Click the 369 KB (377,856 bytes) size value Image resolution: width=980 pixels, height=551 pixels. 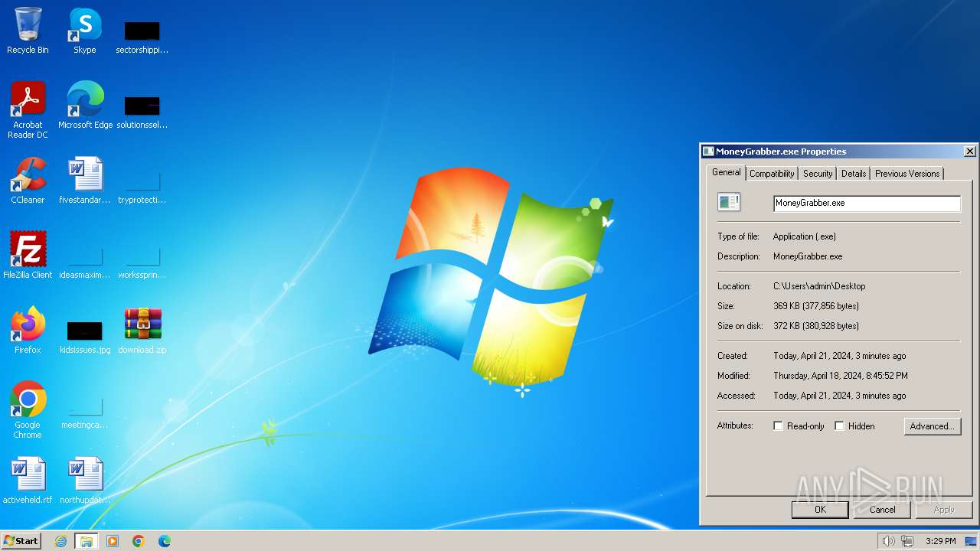click(x=816, y=306)
